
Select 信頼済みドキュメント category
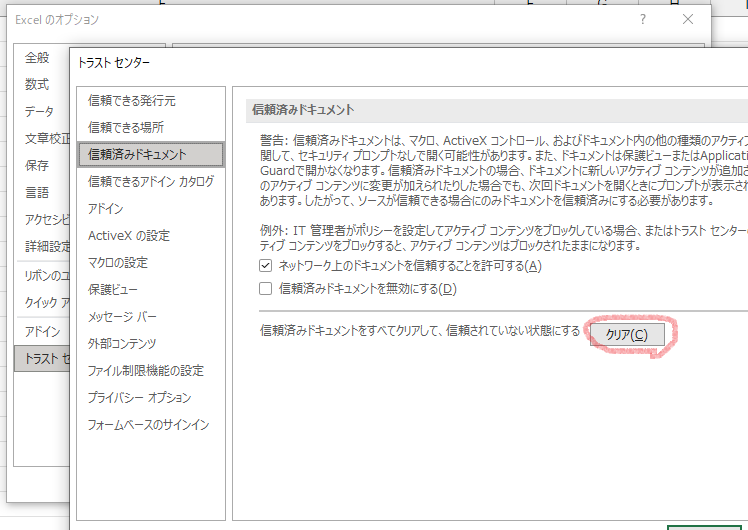tap(151, 155)
